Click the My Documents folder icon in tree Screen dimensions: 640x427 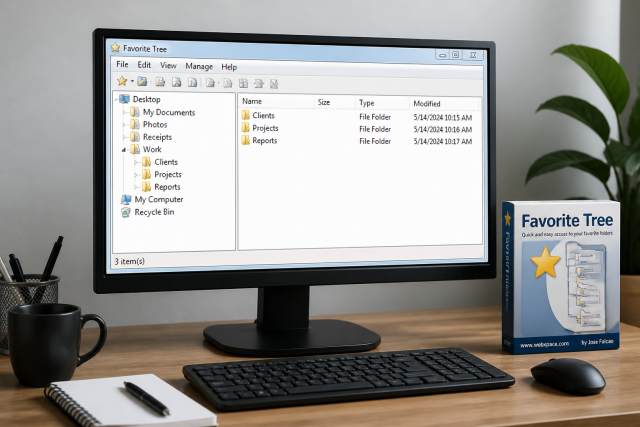pyautogui.click(x=135, y=112)
